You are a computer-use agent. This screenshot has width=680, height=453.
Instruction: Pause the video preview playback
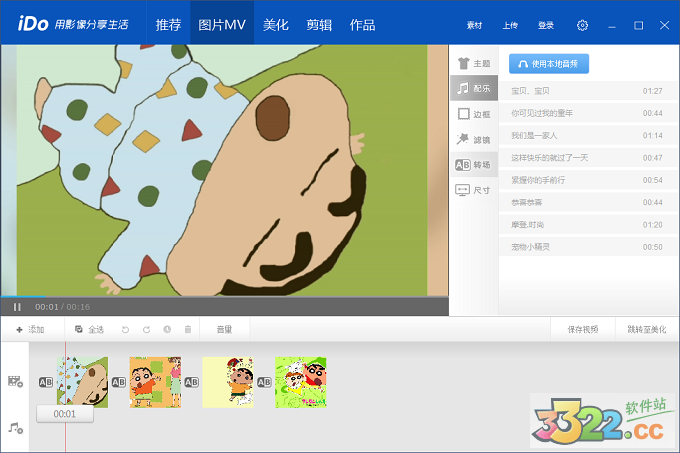coord(17,307)
